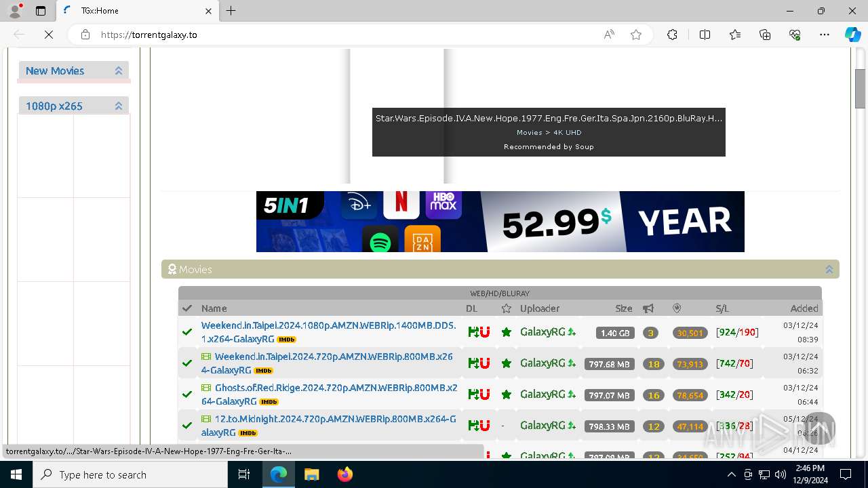
Task: Open volume control in system tray
Action: click(781, 474)
